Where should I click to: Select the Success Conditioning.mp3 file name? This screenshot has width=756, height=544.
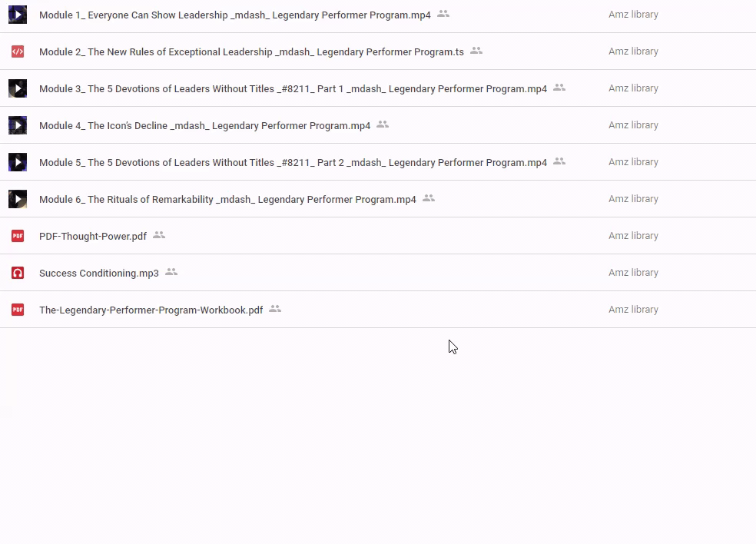pyautogui.click(x=99, y=274)
